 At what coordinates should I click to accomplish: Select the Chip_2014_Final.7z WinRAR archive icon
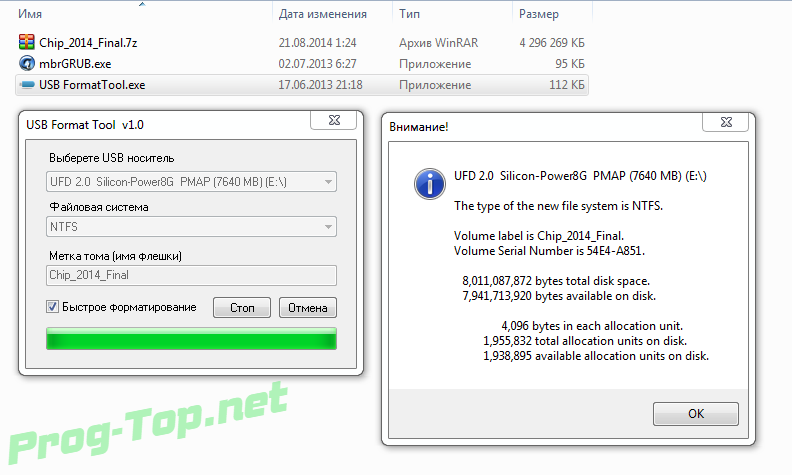pyautogui.click(x=27, y=42)
